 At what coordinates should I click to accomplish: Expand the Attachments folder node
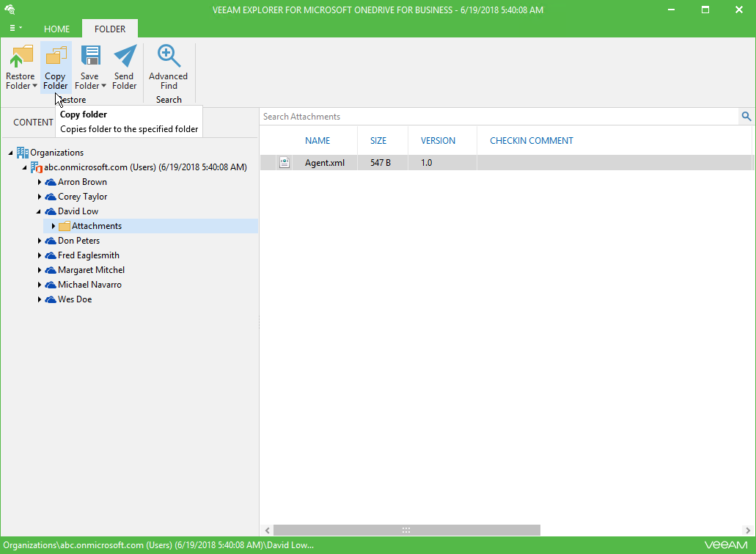(x=54, y=226)
